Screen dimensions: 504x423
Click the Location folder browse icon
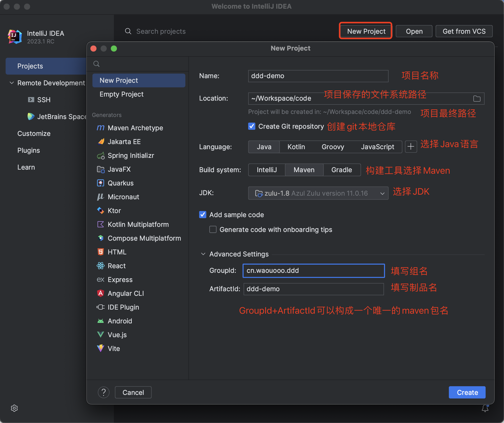point(477,99)
